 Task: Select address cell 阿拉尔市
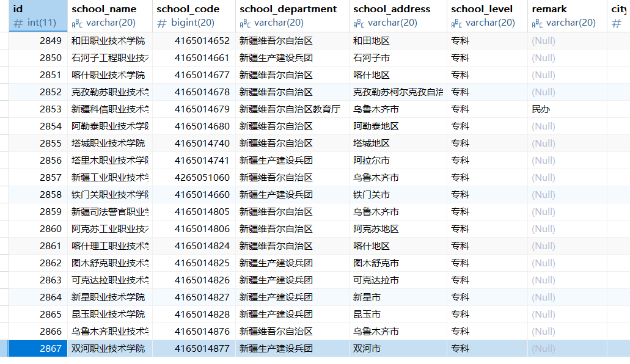coord(398,160)
